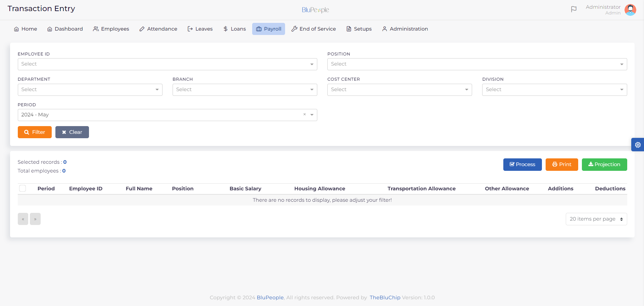Screen dimensions: 644x306
Task: Open the Setups menu
Action: click(x=359, y=29)
